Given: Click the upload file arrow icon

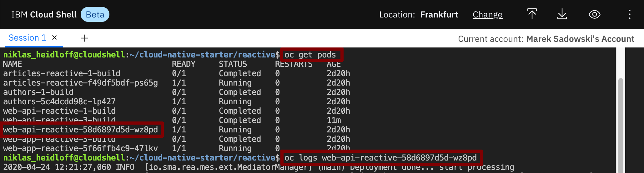Looking at the screenshot, I should pyautogui.click(x=532, y=14).
